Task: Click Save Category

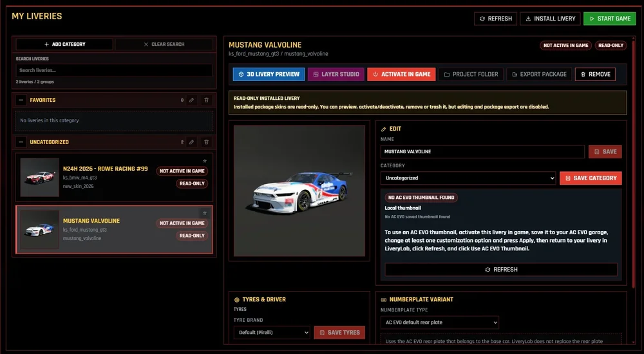Action: 590,178
